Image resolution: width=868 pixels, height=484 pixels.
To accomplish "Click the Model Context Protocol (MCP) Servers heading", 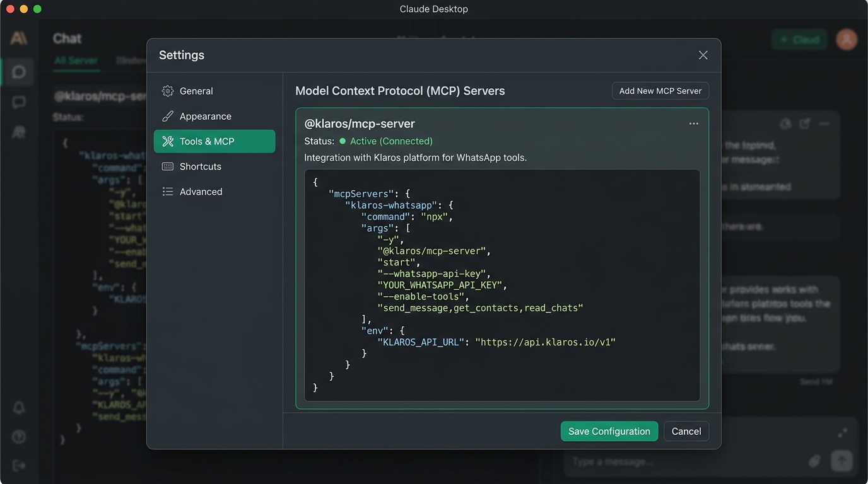I will pos(400,91).
